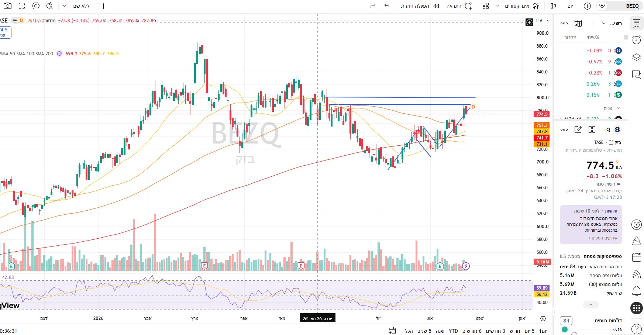The height and width of the screenshot is (335, 644).
Task: Click the green slider handle at bottom right
Action: pos(565,329)
